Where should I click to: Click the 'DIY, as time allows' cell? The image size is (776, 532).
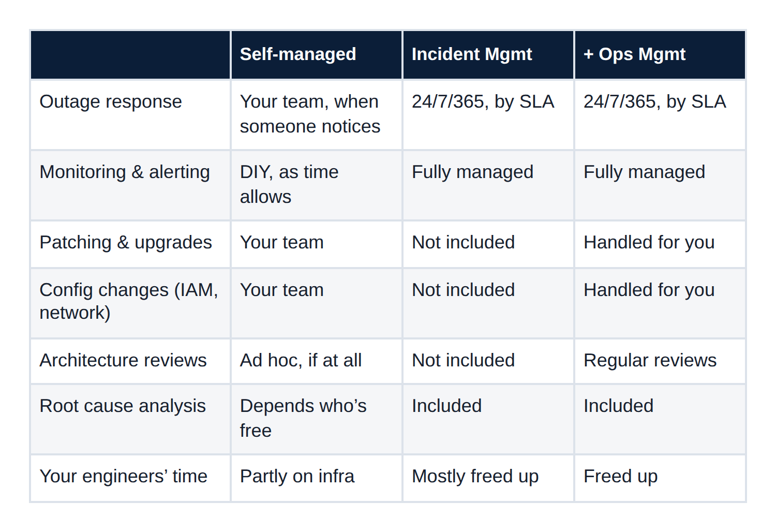316,185
